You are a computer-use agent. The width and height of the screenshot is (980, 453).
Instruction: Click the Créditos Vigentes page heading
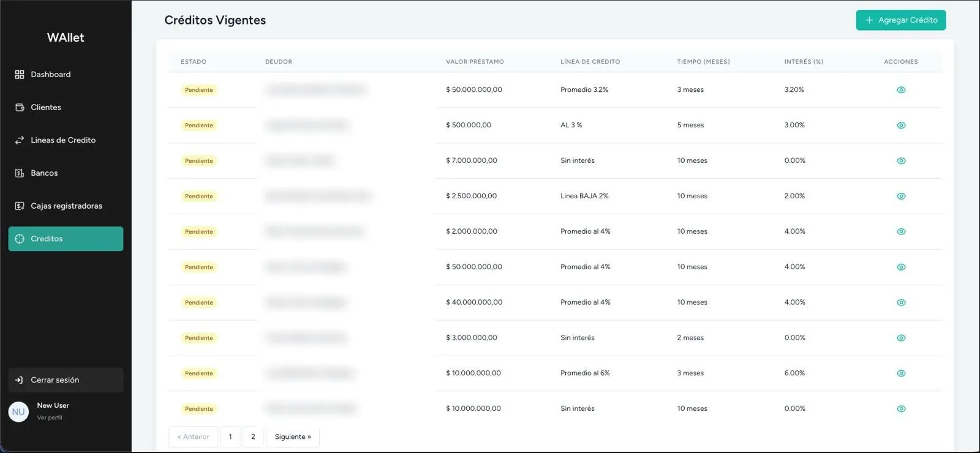click(215, 20)
